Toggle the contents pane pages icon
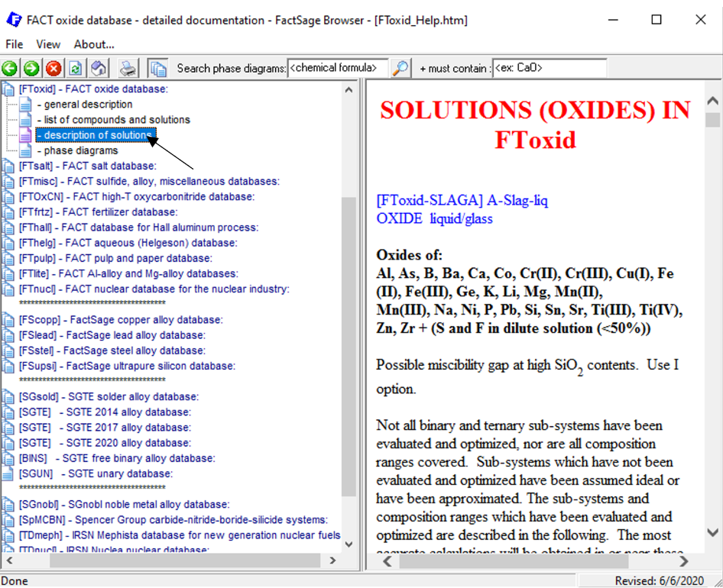Screen dimensions: 723x588 [157, 69]
